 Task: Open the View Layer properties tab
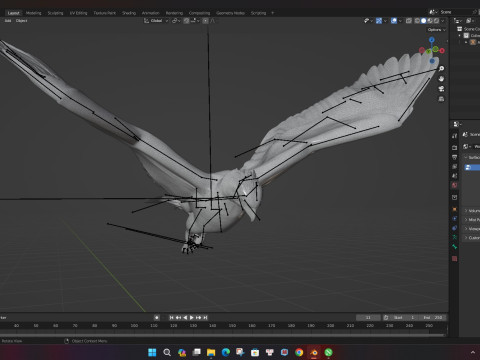455,166
